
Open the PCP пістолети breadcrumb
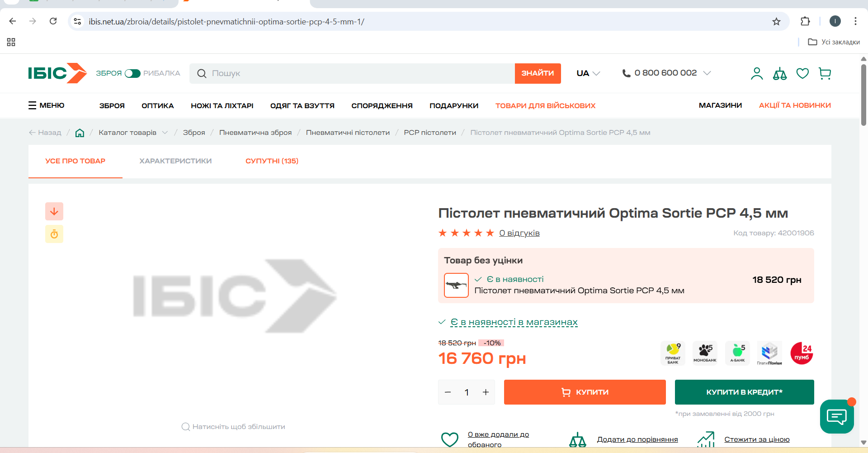pyautogui.click(x=430, y=133)
